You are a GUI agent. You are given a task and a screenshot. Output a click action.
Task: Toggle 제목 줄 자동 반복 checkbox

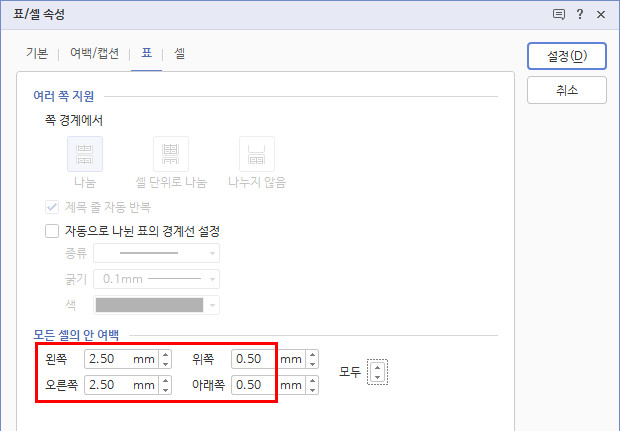pyautogui.click(x=52, y=207)
